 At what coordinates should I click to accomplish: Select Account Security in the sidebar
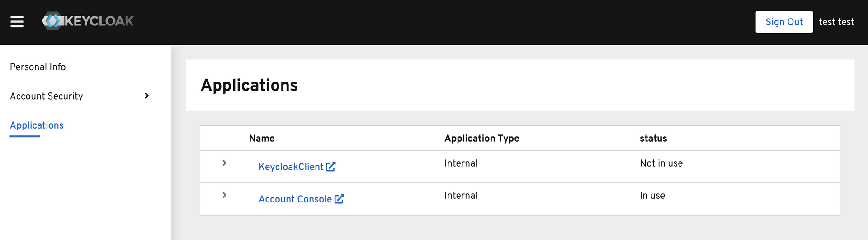(x=47, y=96)
